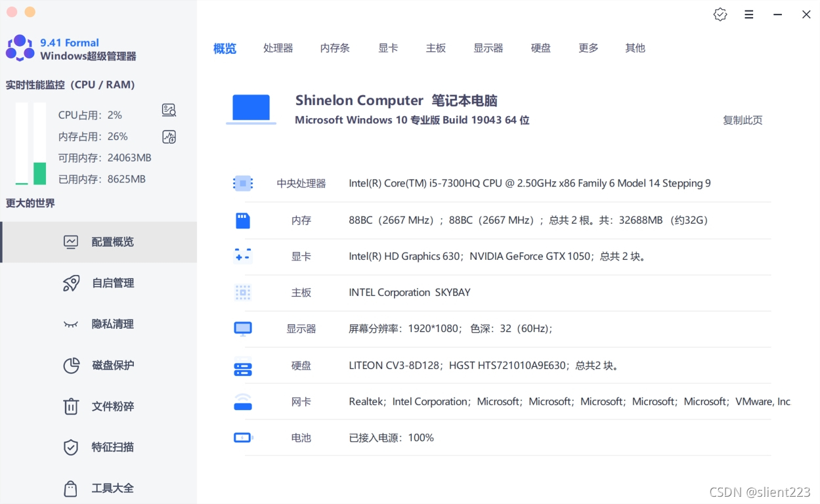The image size is (820, 504).
Task: Click the Shinelon Computer 笔记本电脑 heading
Action: click(x=397, y=100)
